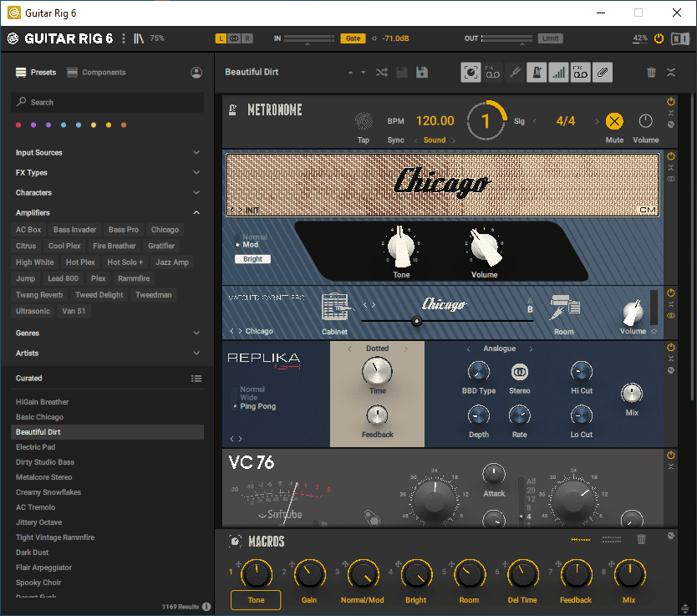The width and height of the screenshot is (697, 616).
Task: Toggle the Bright switch on Chicago amp
Action: click(252, 259)
